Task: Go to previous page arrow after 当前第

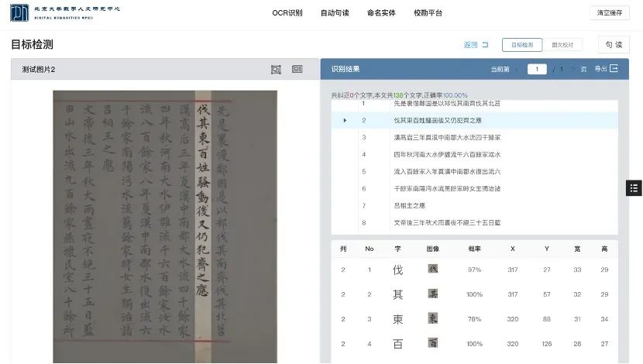Action: click(x=518, y=69)
